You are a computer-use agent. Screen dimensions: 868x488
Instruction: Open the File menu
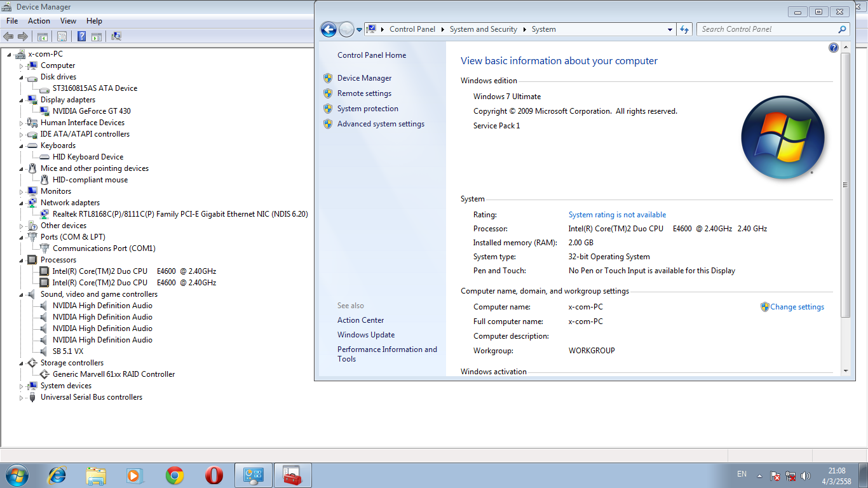click(x=12, y=21)
